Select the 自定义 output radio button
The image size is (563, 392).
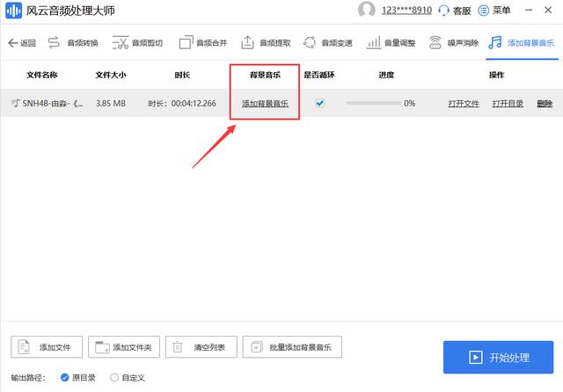point(114,377)
